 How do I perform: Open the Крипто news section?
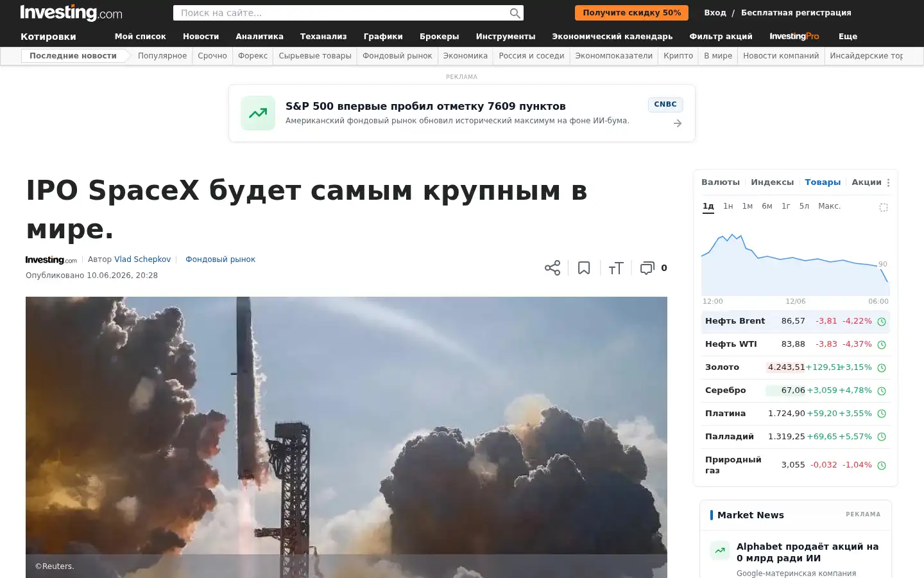[x=678, y=56]
